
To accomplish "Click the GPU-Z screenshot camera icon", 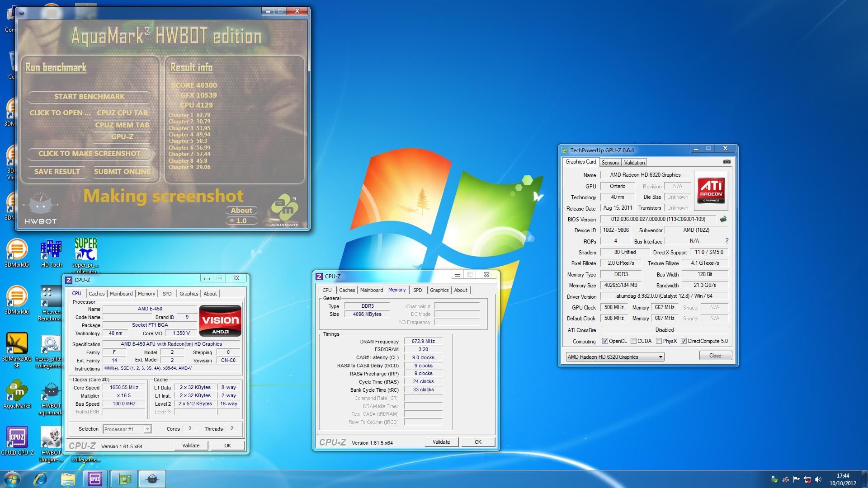I will 726,162.
